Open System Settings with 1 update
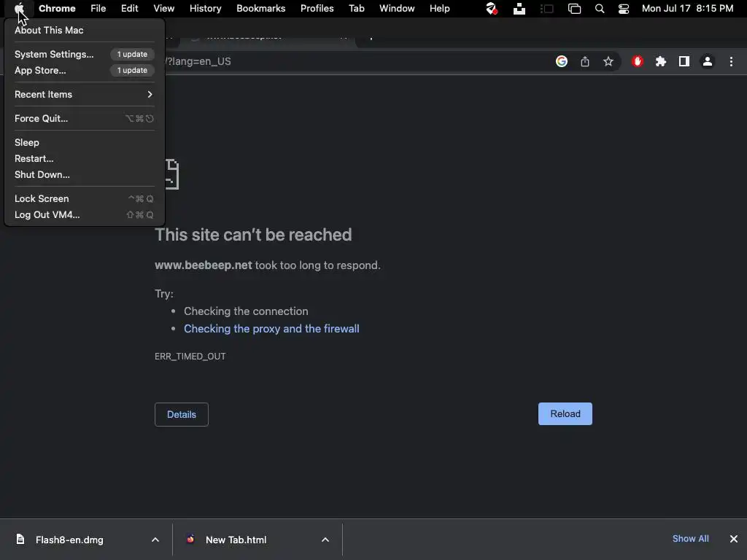 click(85, 54)
